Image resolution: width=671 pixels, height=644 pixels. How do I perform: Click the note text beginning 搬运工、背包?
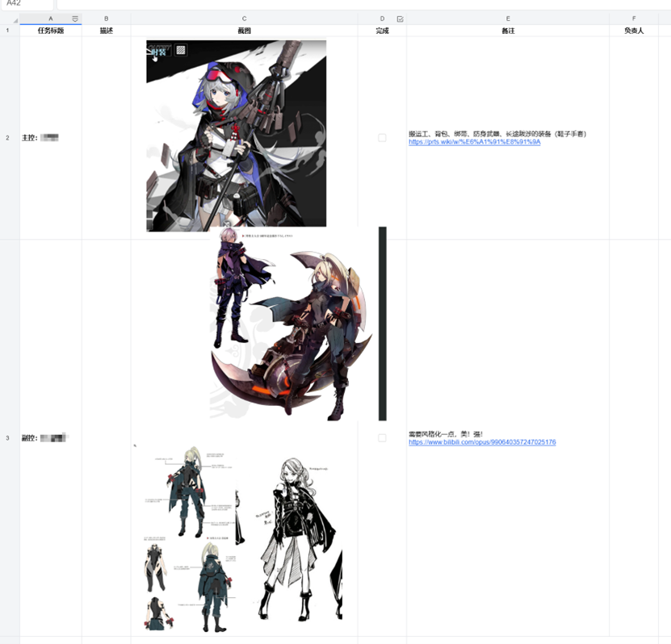pos(497,134)
